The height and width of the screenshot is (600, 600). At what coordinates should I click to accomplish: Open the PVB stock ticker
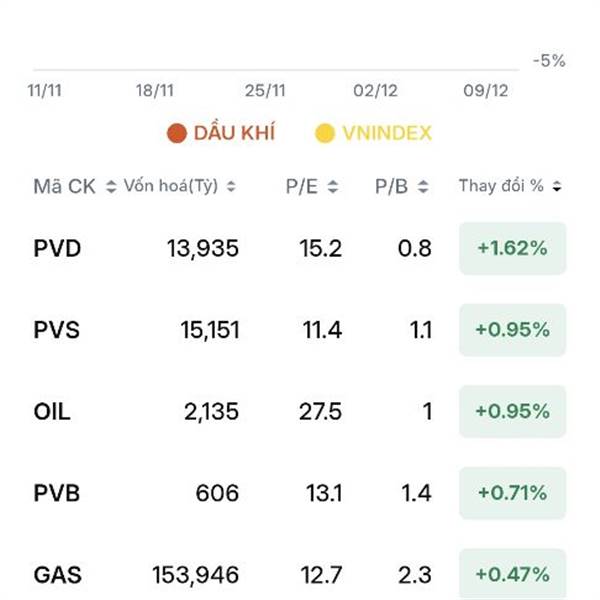click(x=57, y=493)
